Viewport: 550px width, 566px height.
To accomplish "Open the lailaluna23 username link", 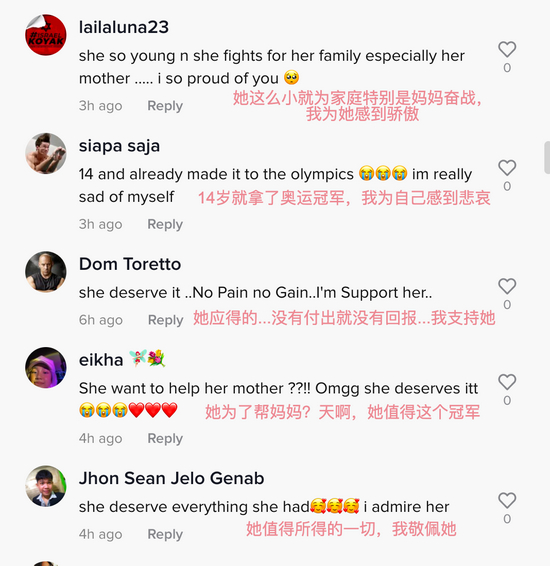I will pyautogui.click(x=124, y=27).
